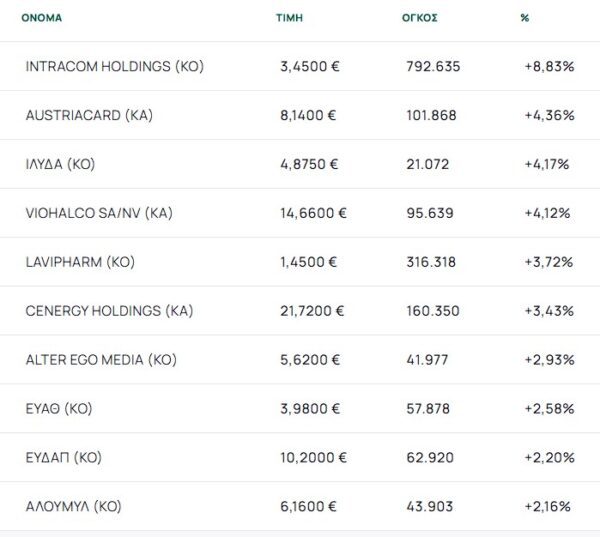The image size is (600, 537).
Task: Open the ΑΛΟΥΜΥΛ (ΚΟ) stock row
Action: 73,507
